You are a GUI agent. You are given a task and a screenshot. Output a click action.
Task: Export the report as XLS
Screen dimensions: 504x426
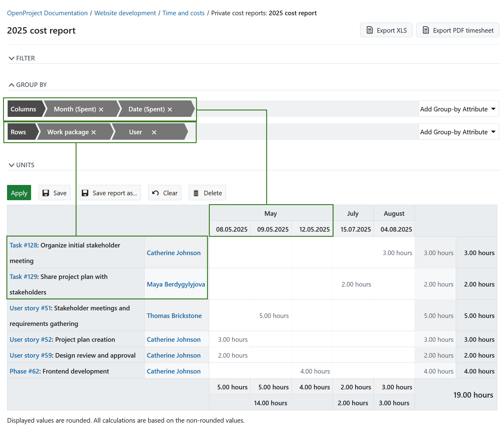(386, 30)
